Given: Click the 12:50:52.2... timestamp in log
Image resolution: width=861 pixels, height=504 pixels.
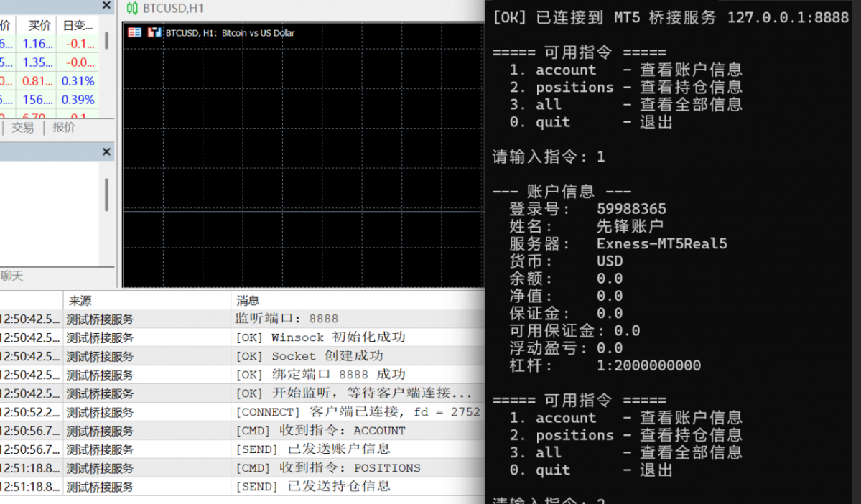Looking at the screenshot, I should click(29, 412).
